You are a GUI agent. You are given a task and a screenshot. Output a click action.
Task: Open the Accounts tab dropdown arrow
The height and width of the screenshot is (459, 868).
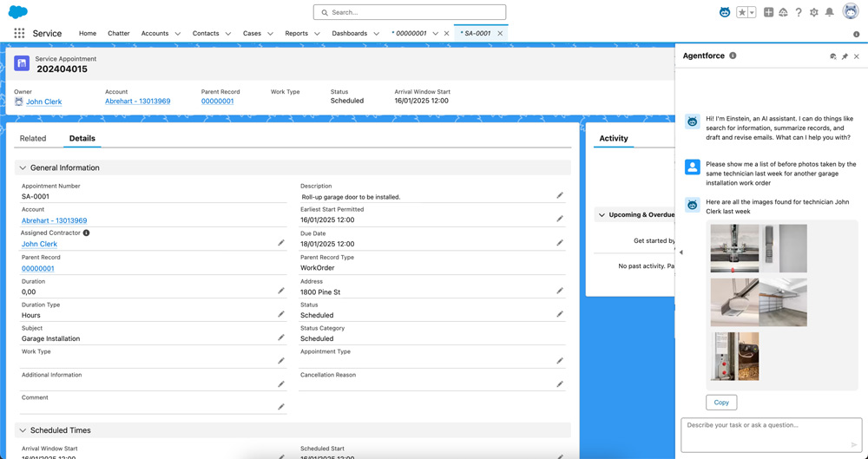[178, 34]
